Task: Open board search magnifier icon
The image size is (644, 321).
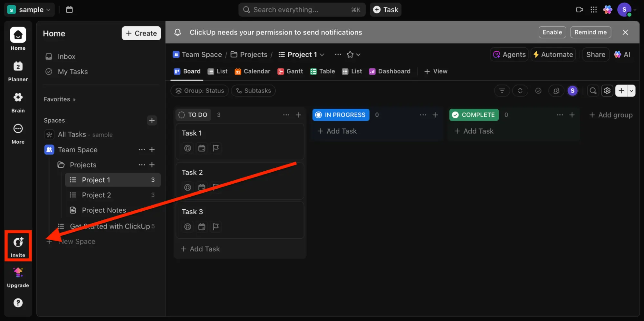Action: 593,91
